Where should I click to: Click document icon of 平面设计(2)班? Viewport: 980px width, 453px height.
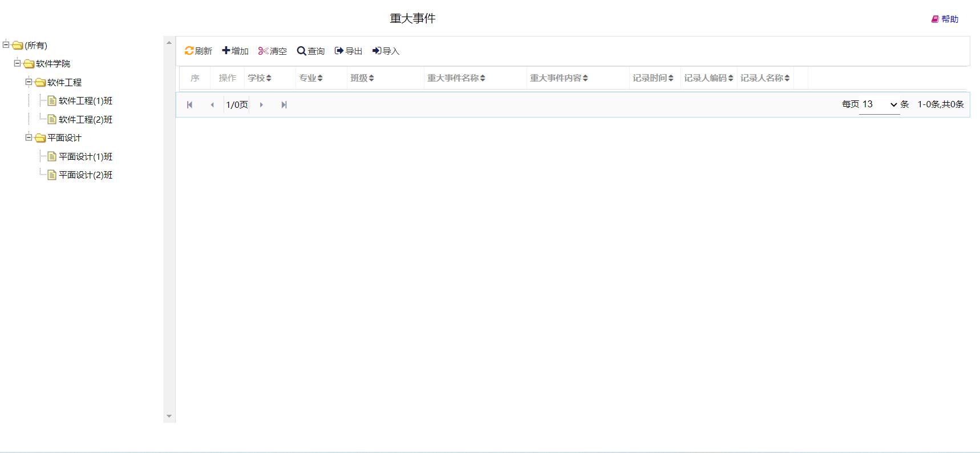pos(52,175)
